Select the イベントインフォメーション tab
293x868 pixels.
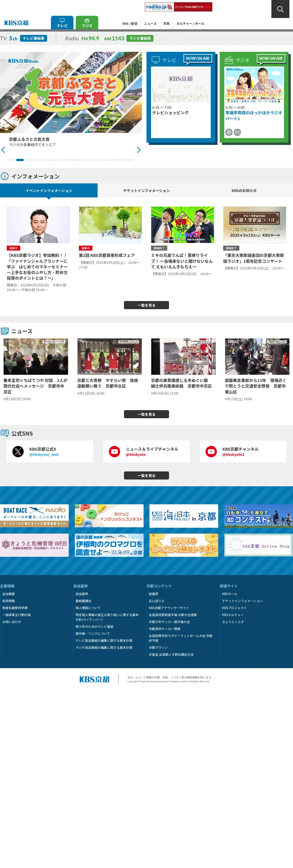[49, 190]
